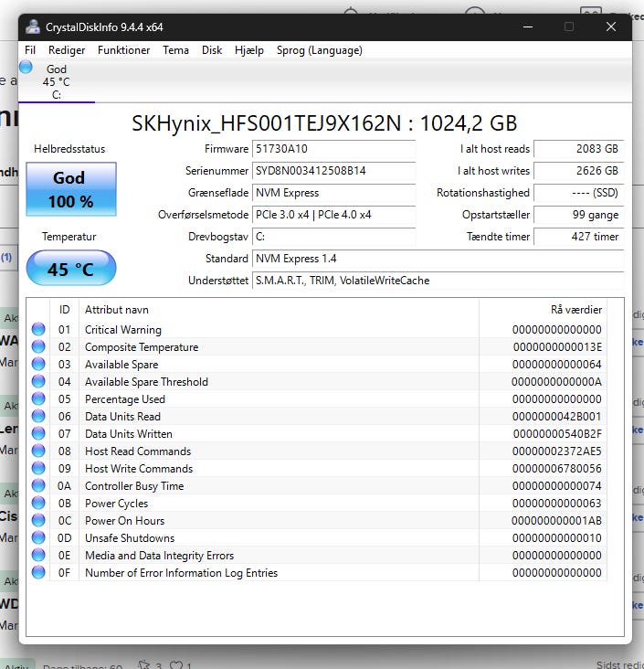The width and height of the screenshot is (644, 669).
Task: Click the CrystalDiskInfo app icon in title bar
Action: pyautogui.click(x=33, y=27)
